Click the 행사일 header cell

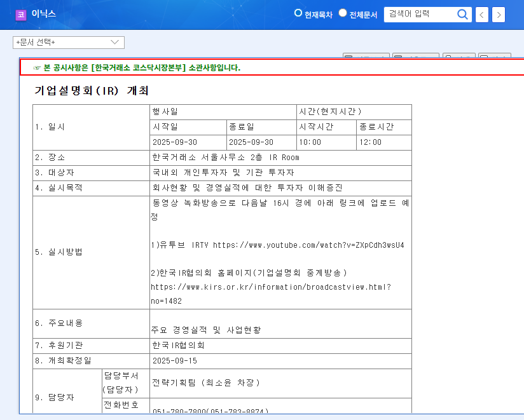pos(223,112)
